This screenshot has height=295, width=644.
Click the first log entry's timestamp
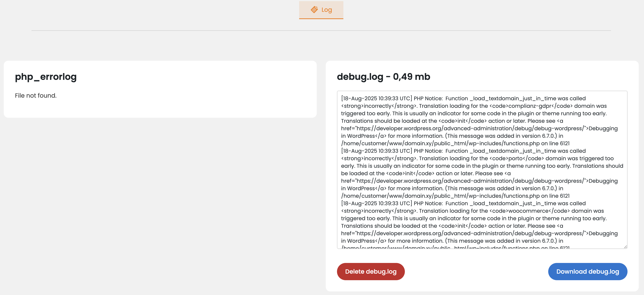(x=376, y=99)
